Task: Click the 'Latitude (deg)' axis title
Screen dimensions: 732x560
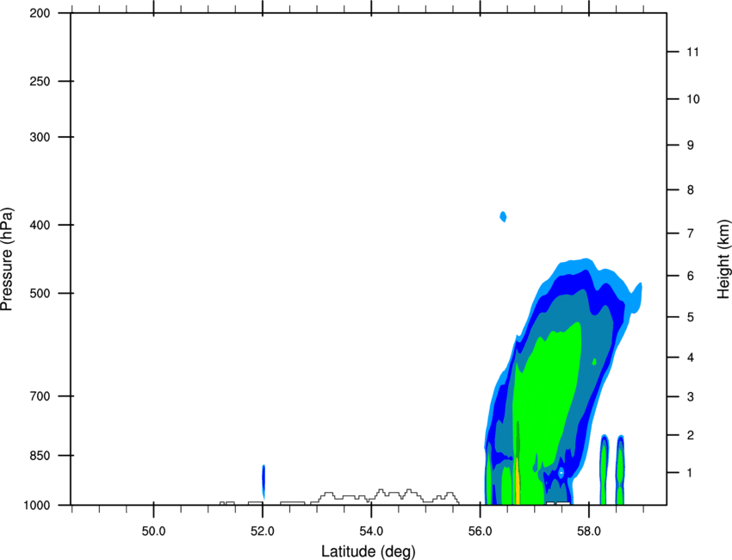Action: 368,551
